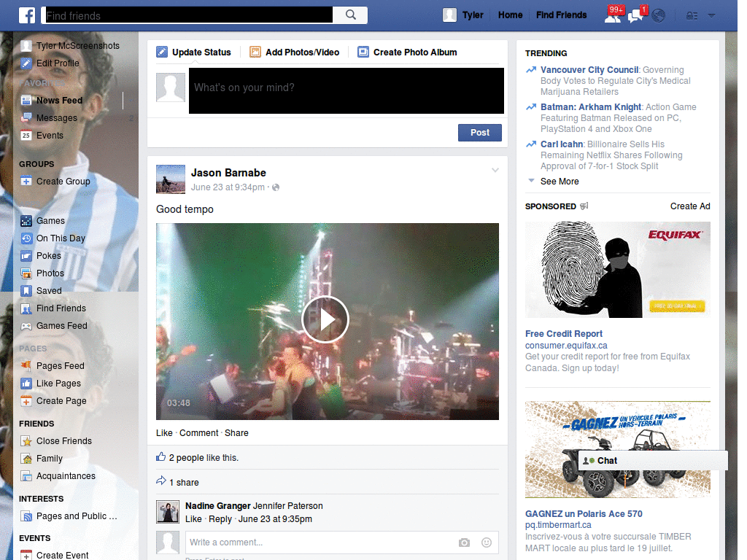Screen dimensions: 747x560
Task: Click Edit Profile pencil icon
Action: 26,63
